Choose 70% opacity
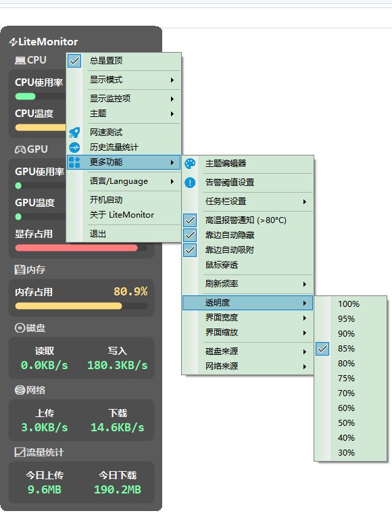 tap(350, 393)
